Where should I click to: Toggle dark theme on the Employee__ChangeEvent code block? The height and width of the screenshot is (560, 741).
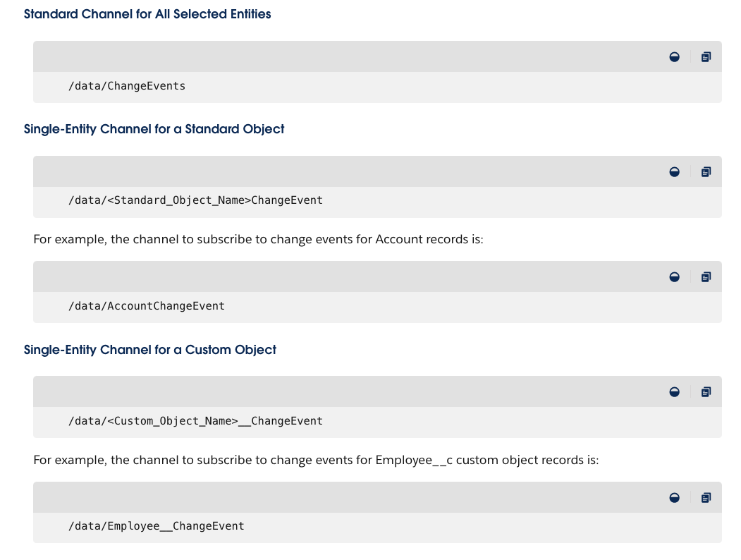point(674,497)
